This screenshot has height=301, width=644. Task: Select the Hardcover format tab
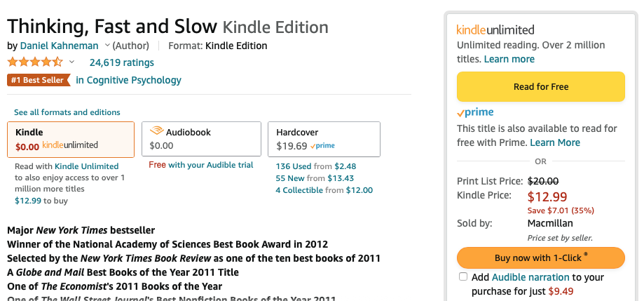pos(324,139)
